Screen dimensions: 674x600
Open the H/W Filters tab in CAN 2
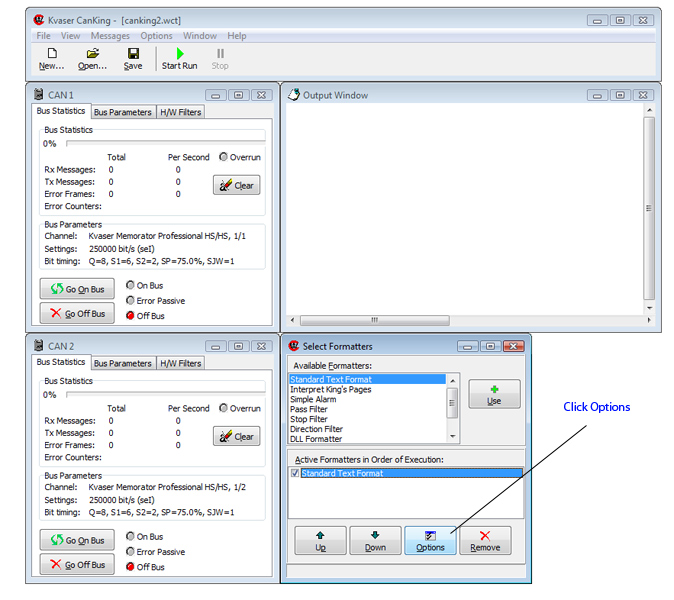pyautogui.click(x=180, y=363)
